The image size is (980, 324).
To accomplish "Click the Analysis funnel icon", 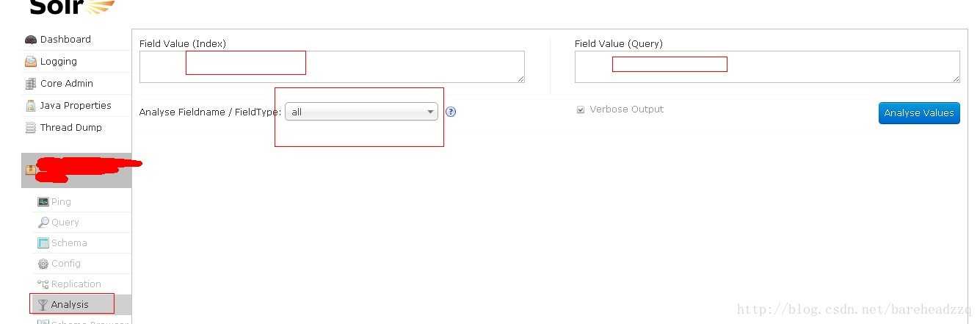I will 43,305.
